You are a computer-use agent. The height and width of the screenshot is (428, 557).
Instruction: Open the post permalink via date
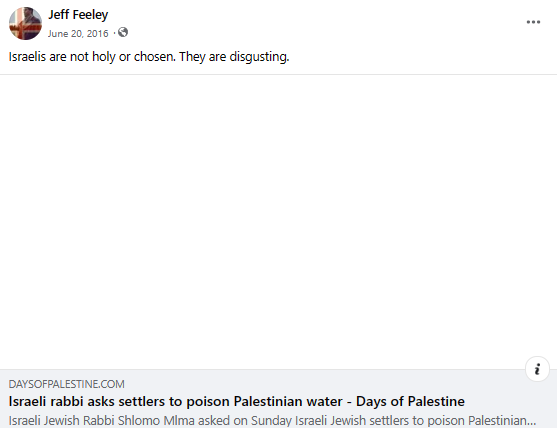[x=78, y=33]
